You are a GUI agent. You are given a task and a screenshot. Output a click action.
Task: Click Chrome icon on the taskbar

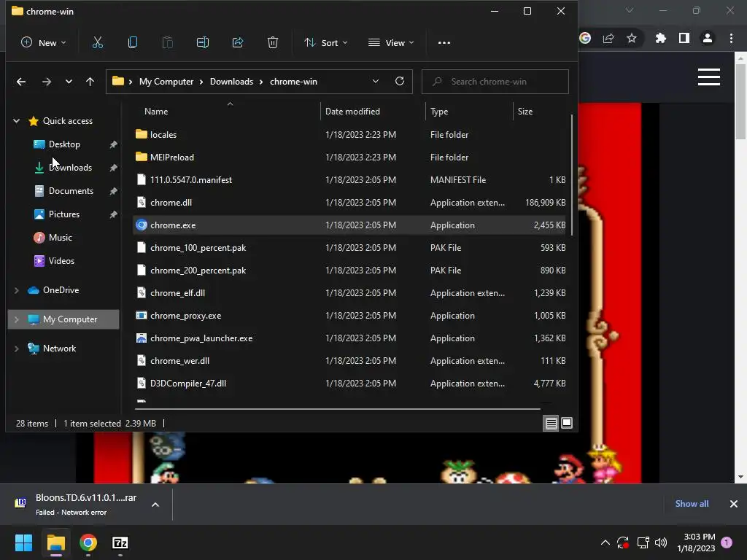(x=88, y=542)
